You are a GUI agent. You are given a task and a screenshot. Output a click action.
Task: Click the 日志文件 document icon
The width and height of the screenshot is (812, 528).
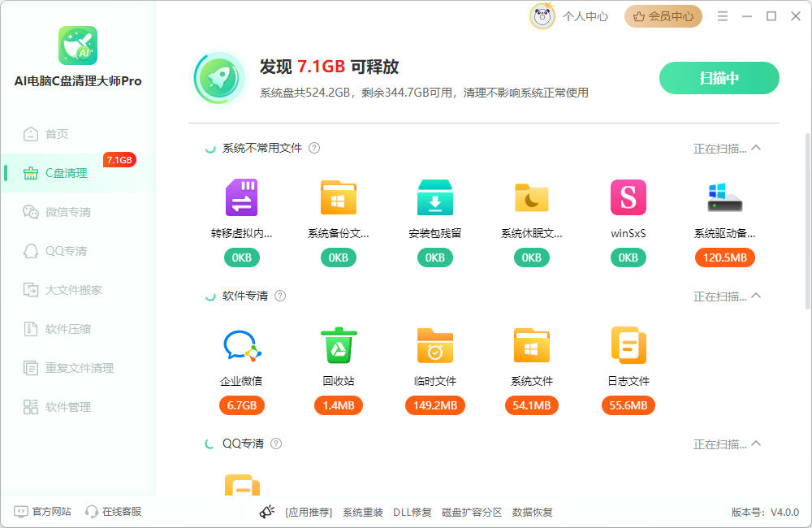point(628,345)
